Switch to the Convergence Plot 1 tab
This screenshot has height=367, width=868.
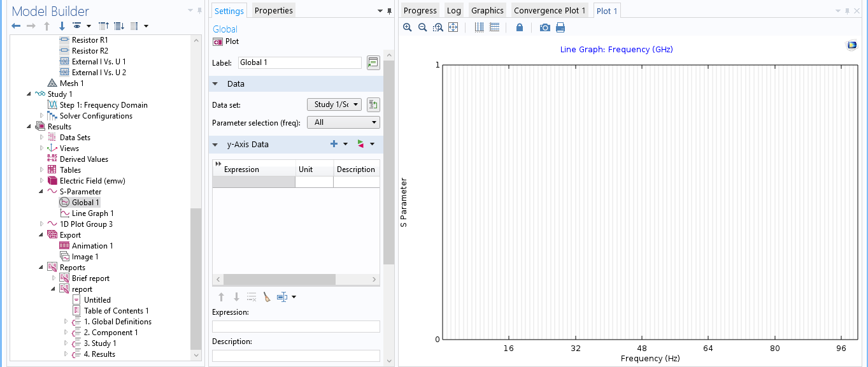coord(549,10)
